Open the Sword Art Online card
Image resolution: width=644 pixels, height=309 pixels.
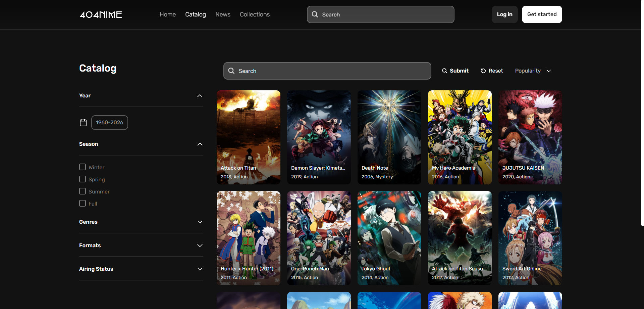click(530, 238)
